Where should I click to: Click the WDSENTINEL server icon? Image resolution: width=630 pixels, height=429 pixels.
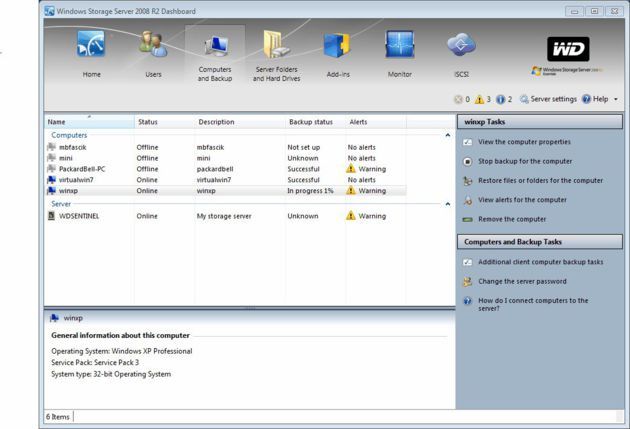[51, 216]
